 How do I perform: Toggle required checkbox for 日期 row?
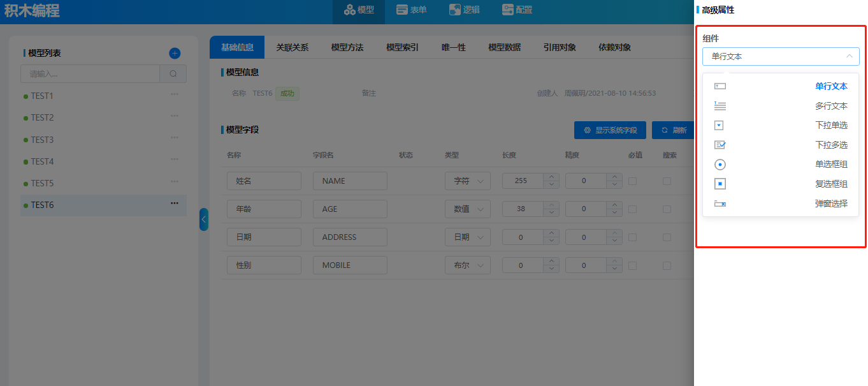click(632, 237)
